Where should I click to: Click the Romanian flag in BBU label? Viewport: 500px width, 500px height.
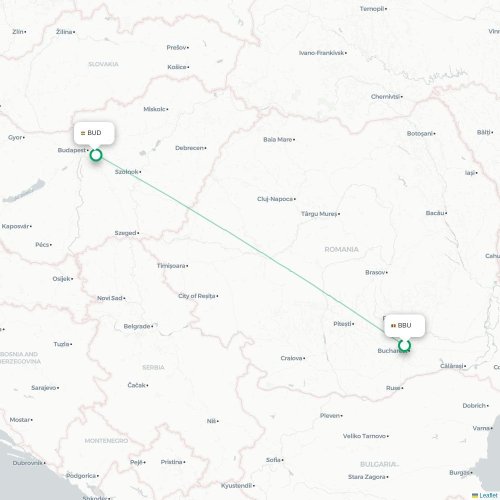pos(393,326)
